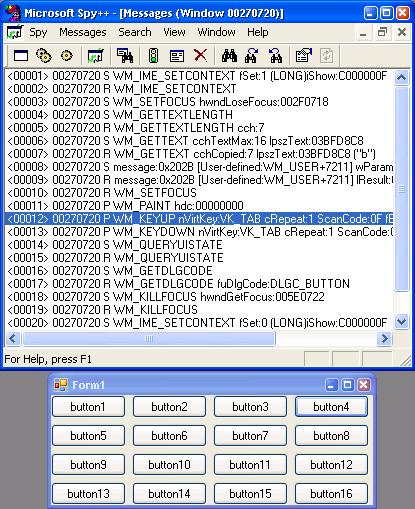Click button3 in Form1

point(250,407)
